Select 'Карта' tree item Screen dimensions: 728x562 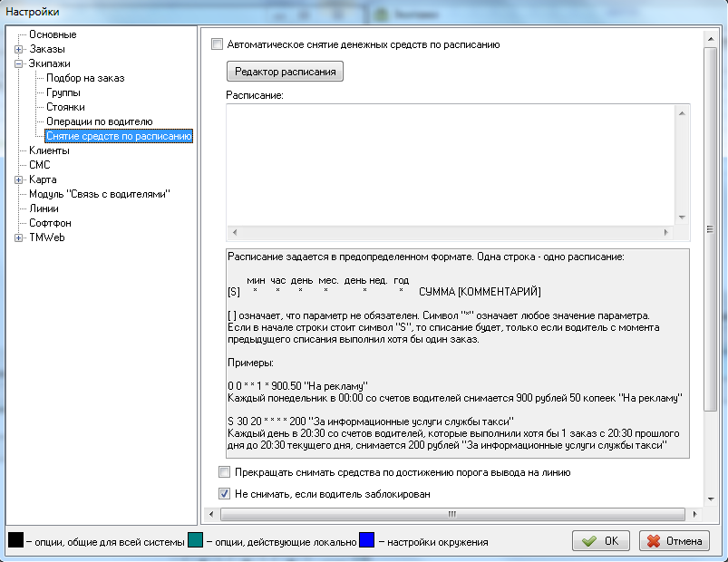(43, 179)
